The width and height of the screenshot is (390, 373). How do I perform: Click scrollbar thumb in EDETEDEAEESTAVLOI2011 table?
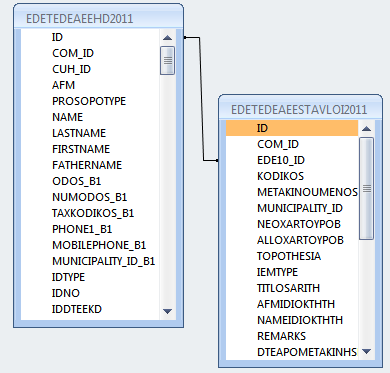[367, 189]
